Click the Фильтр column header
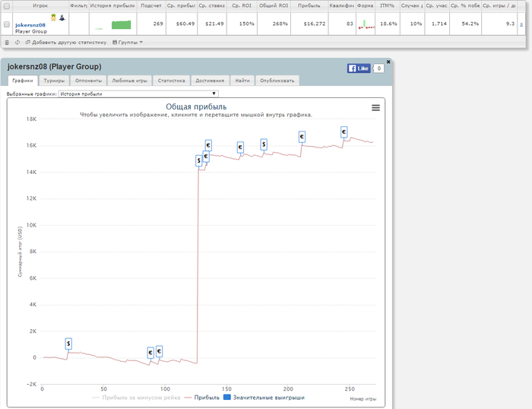Screen dimensions: 532x409 click(79, 6)
